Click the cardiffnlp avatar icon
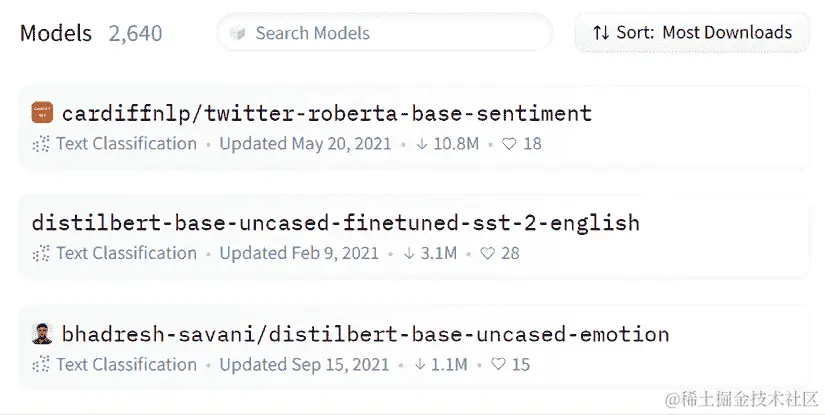The height and width of the screenshot is (415, 825). (42, 113)
